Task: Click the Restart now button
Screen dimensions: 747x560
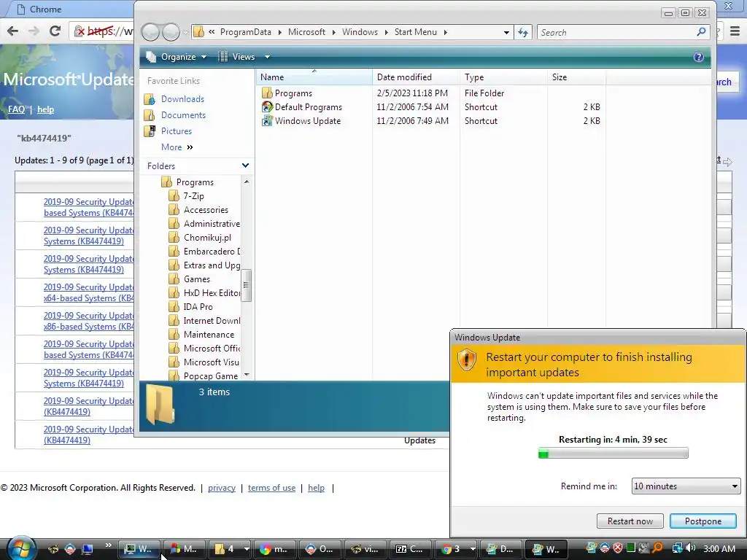Action: point(630,521)
